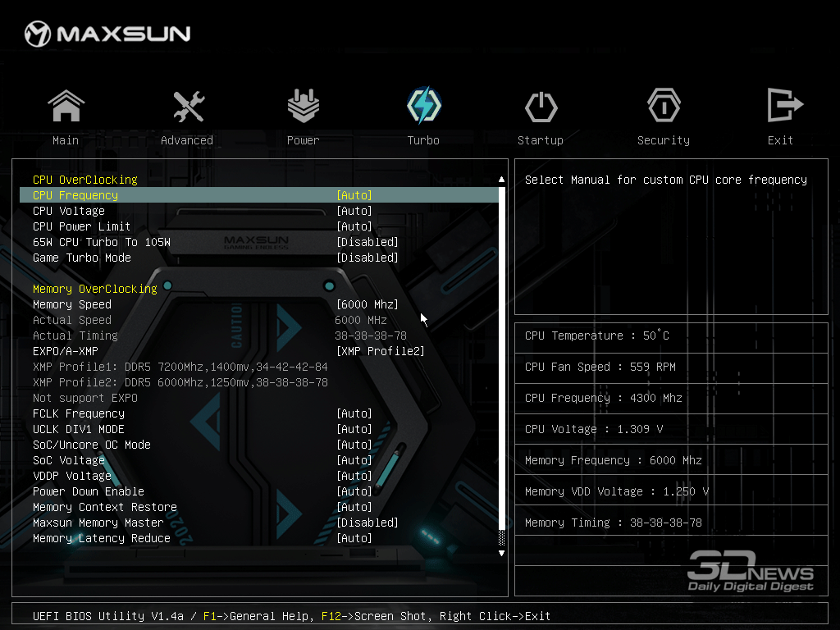Open the Startup power-button icon
This screenshot has height=630, width=840.
coord(541,107)
